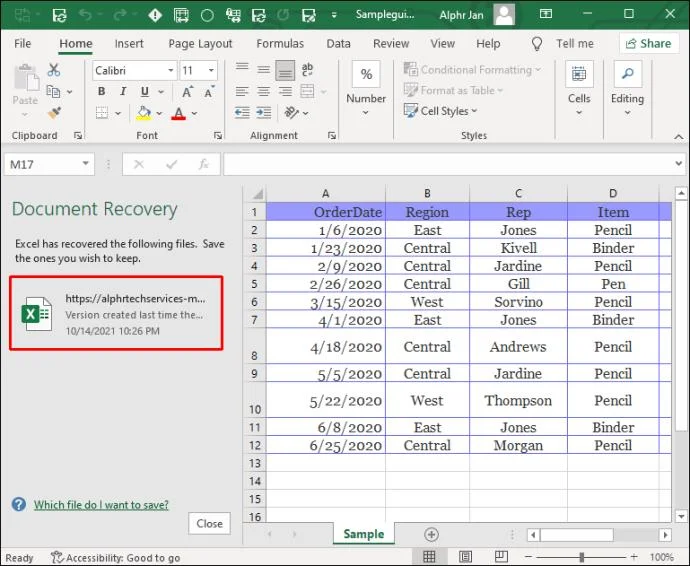Click the zoom in plus button

click(x=634, y=557)
